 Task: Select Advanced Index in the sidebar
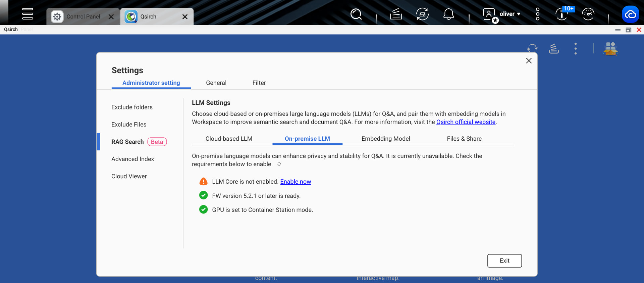132,159
